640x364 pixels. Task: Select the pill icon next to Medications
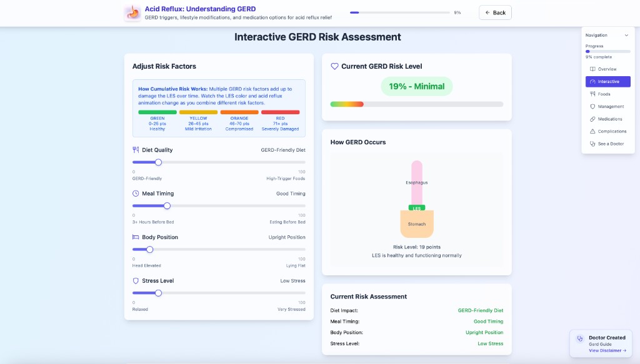[x=592, y=119]
